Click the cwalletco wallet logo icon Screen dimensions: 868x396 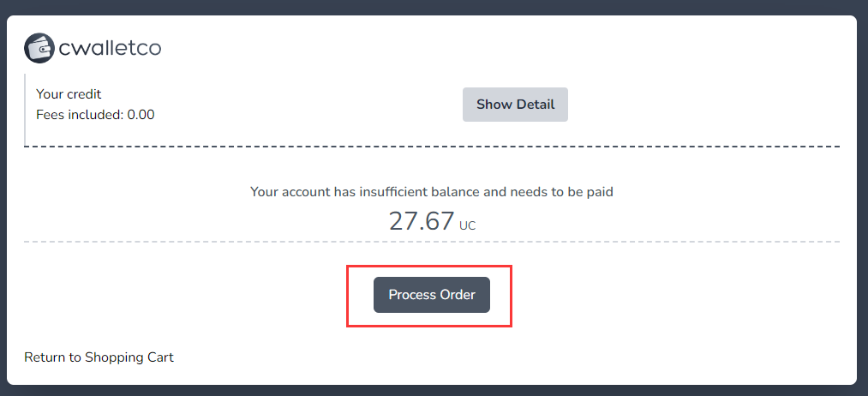39,48
